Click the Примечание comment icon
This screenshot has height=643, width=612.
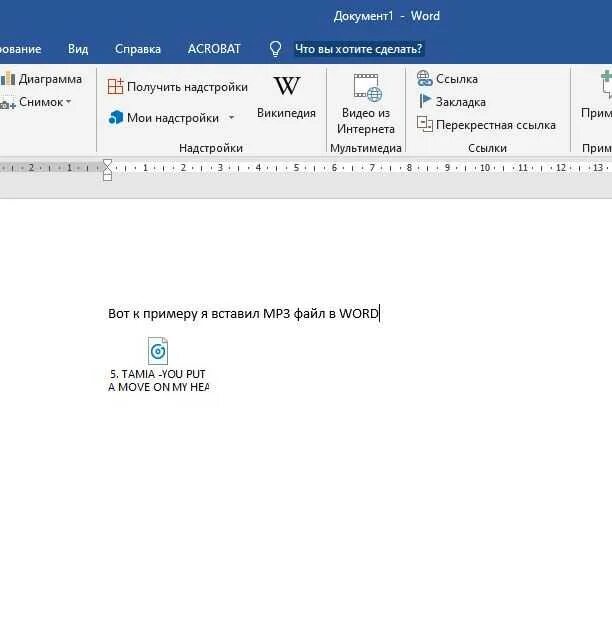[606, 84]
